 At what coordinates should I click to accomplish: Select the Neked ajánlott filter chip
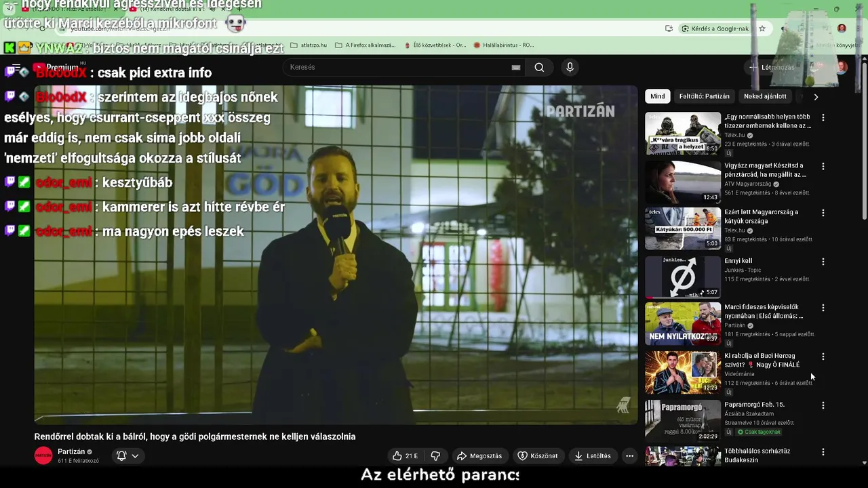(765, 96)
